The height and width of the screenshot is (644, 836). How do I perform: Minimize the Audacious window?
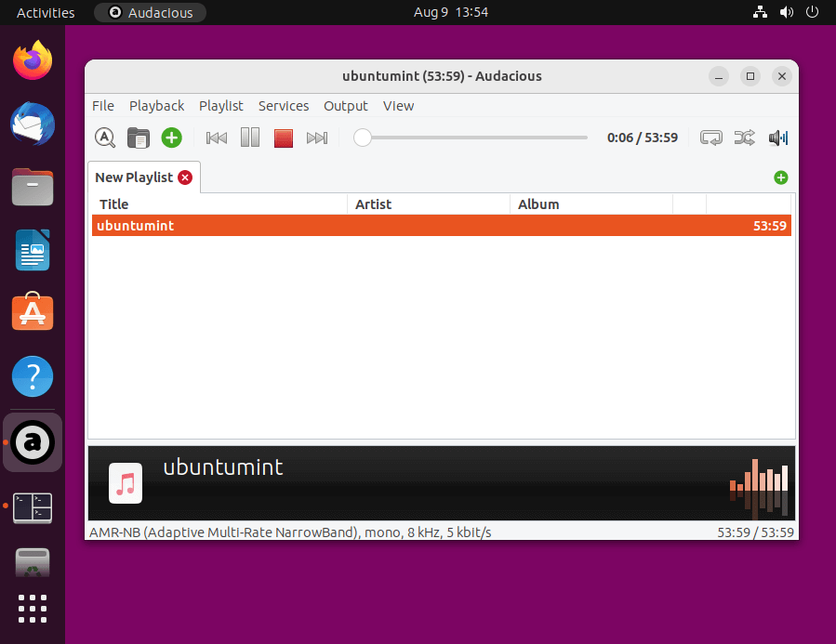719,76
